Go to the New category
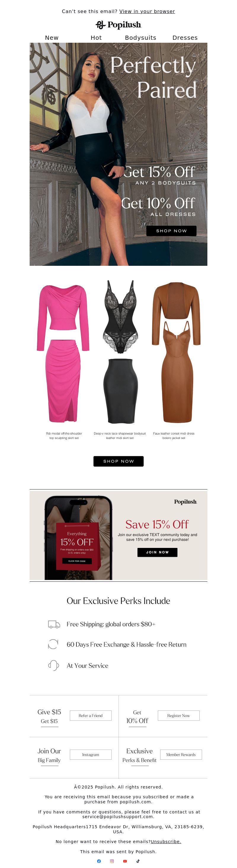Screen dimensions: 237x868 point(52,38)
